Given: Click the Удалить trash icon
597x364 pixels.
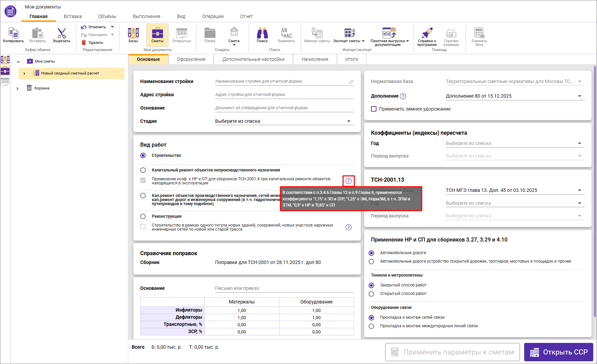Looking at the screenshot, I should (x=84, y=43).
